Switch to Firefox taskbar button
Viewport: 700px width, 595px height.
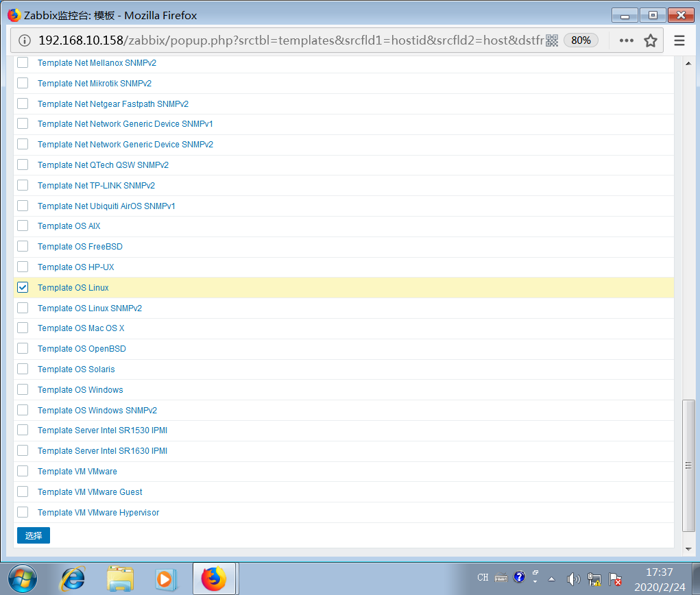[215, 579]
